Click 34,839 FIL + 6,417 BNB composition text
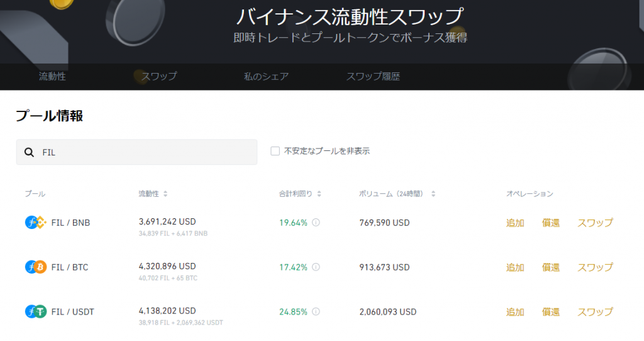Viewport: 644px width, 341px height. click(x=174, y=233)
